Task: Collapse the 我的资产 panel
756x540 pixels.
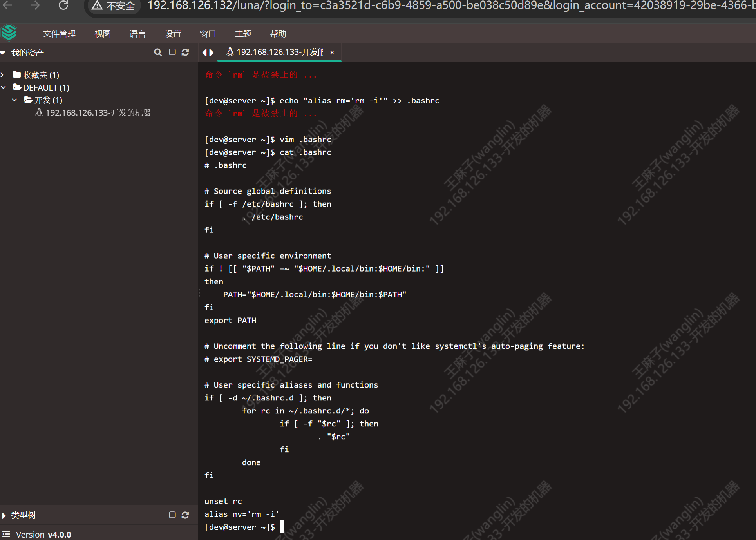Action: point(3,53)
